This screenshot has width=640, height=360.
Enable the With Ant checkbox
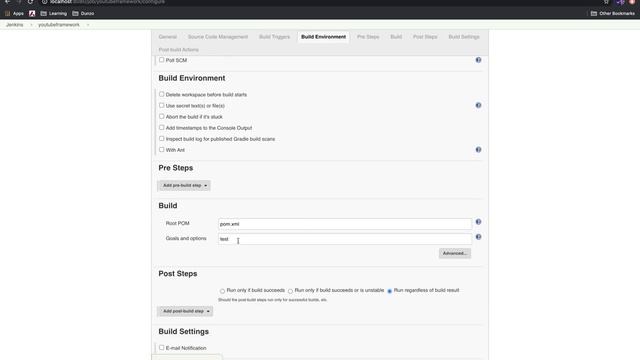click(162, 150)
